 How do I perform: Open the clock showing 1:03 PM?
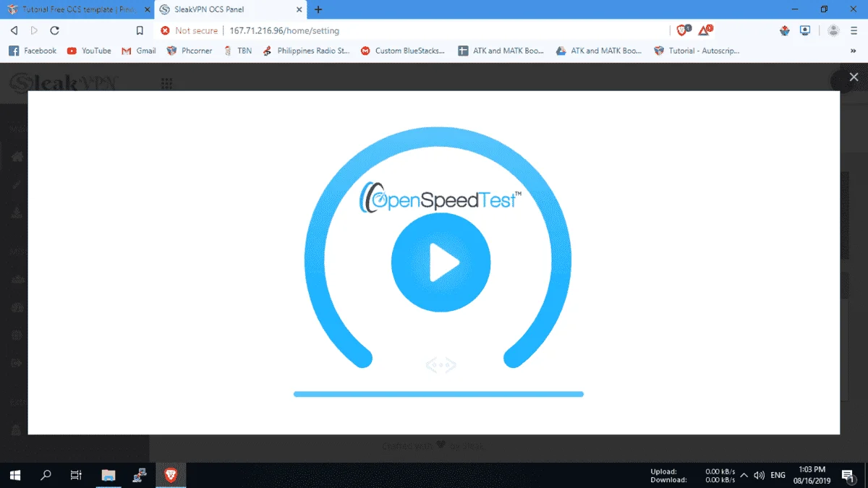point(811,475)
